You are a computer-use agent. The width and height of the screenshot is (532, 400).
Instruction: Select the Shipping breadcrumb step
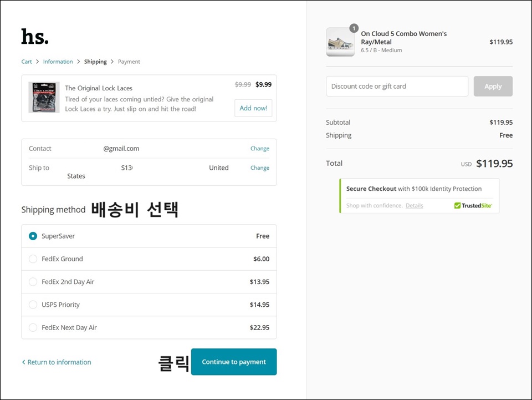click(95, 62)
